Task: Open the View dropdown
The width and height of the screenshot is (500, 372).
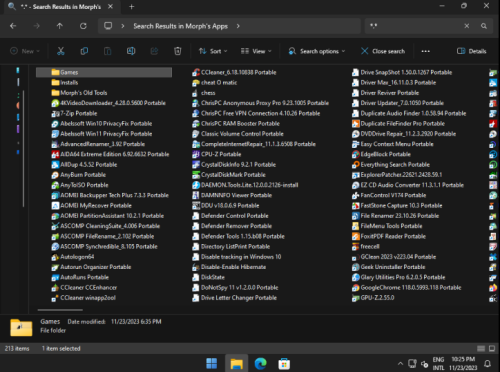Action: [x=256, y=51]
